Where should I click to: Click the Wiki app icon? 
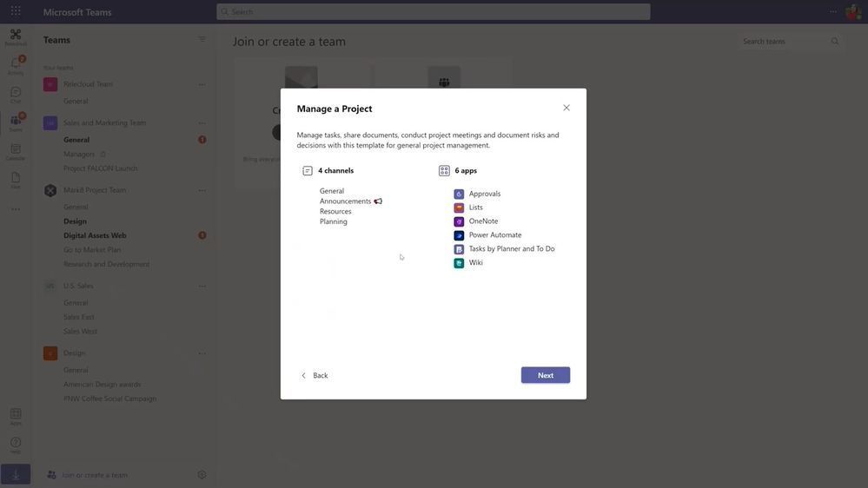pyautogui.click(x=459, y=263)
